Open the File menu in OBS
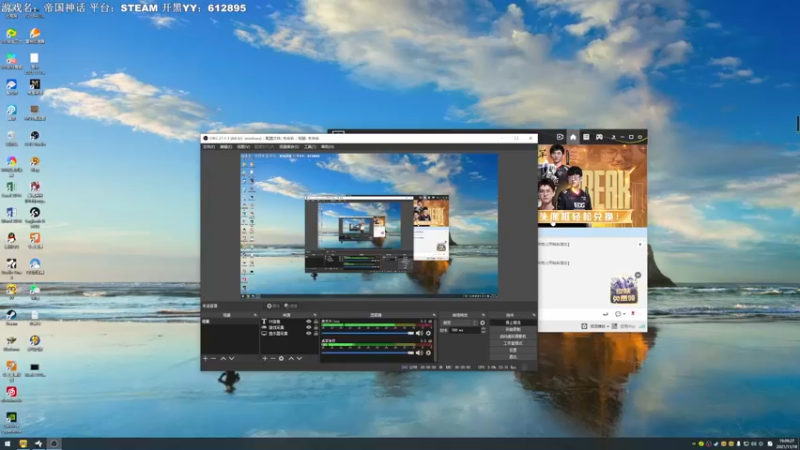 [x=209, y=147]
